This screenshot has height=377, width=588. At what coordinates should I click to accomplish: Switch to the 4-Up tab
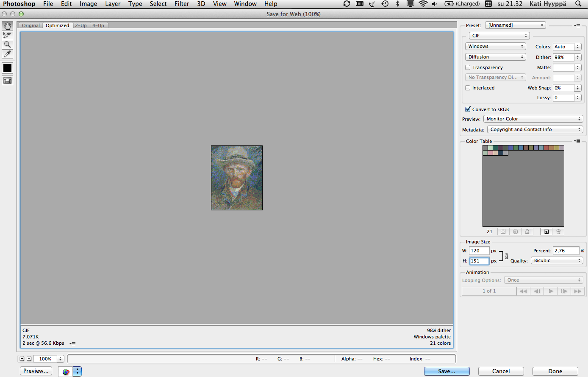pos(98,25)
